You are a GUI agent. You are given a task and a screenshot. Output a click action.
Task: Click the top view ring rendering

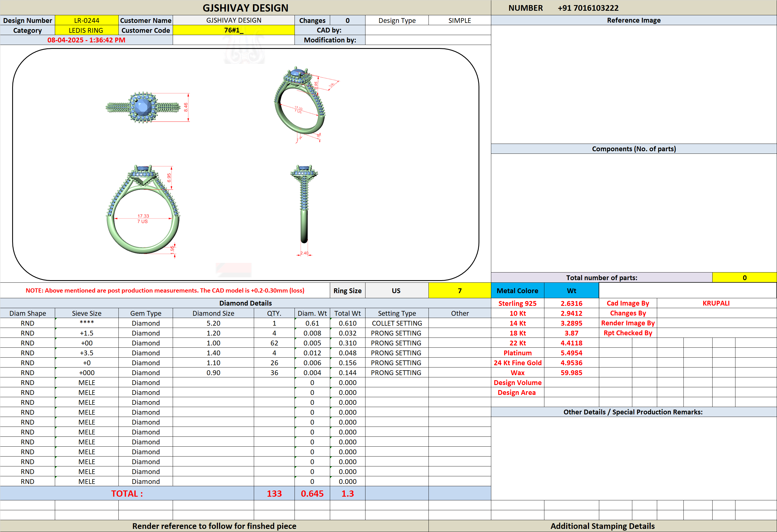(x=143, y=107)
